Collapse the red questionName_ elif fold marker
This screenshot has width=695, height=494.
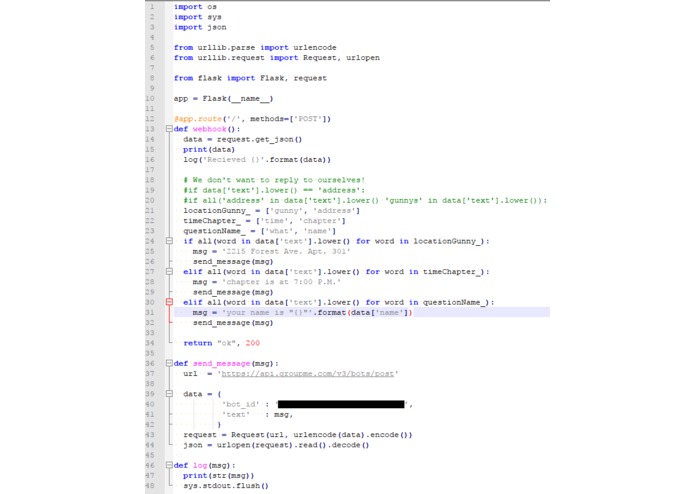point(169,302)
